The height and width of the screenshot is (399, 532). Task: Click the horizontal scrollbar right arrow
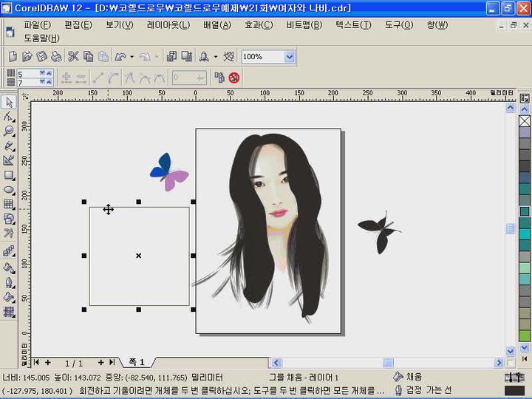(499, 363)
